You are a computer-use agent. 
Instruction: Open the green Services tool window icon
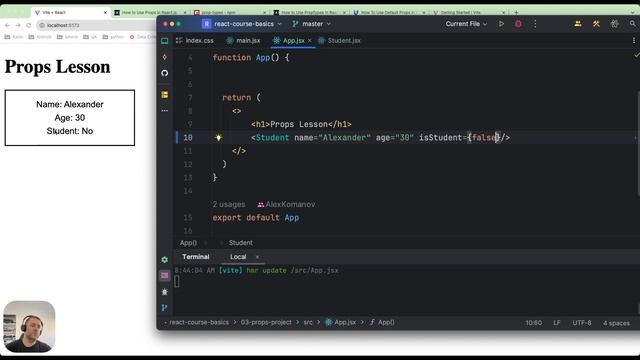pos(164,260)
